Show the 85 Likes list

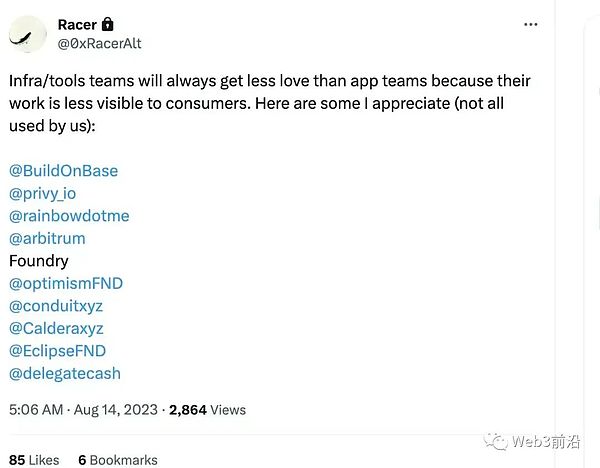33,460
